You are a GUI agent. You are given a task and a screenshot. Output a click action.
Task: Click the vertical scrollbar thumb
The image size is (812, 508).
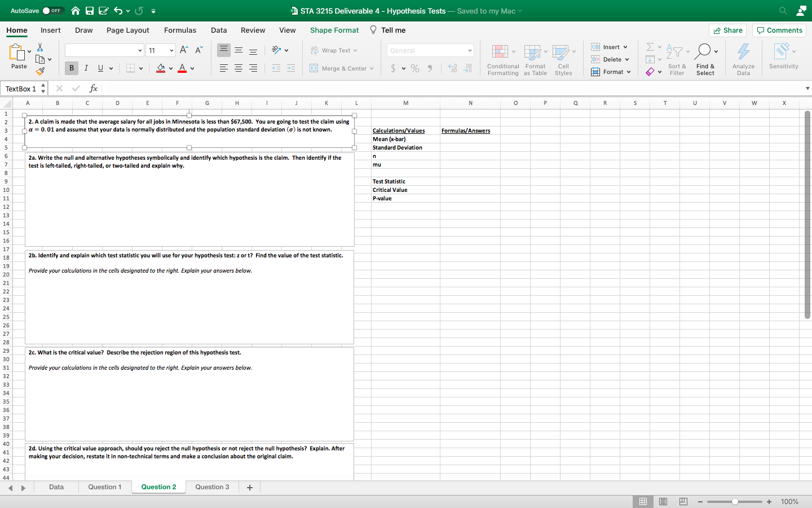pyautogui.click(x=807, y=214)
